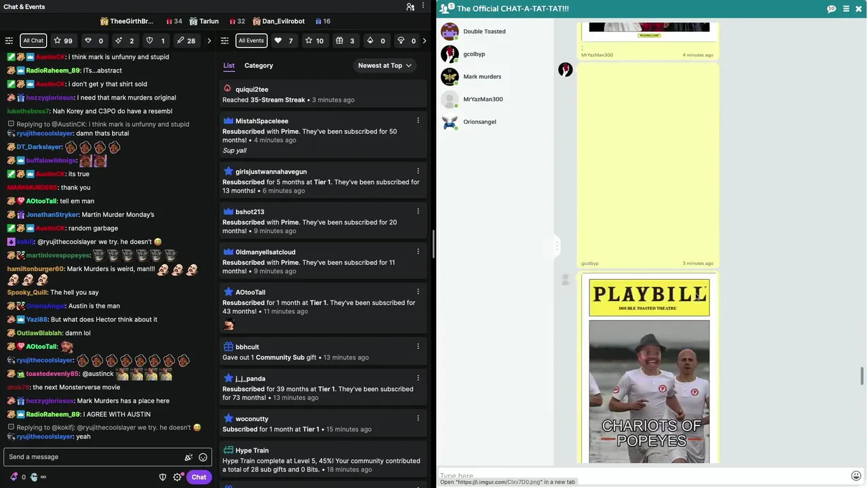Image resolution: width=868 pixels, height=488 pixels.
Task: Click TheeGirthBr... top gifter name
Action: point(132,21)
